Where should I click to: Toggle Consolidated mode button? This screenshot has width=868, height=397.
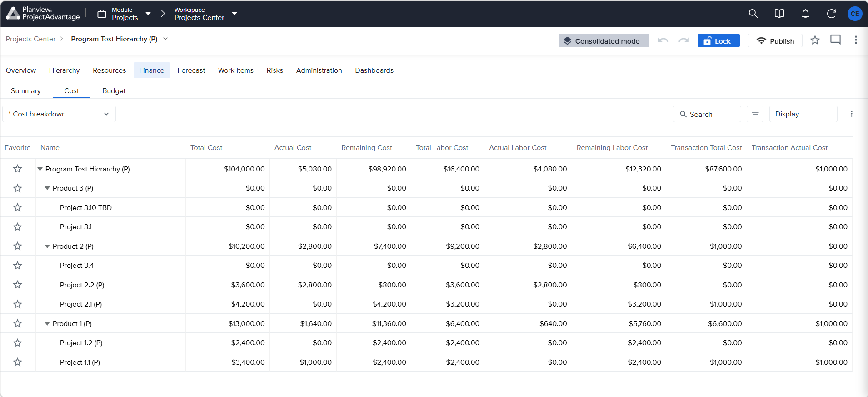[604, 40]
